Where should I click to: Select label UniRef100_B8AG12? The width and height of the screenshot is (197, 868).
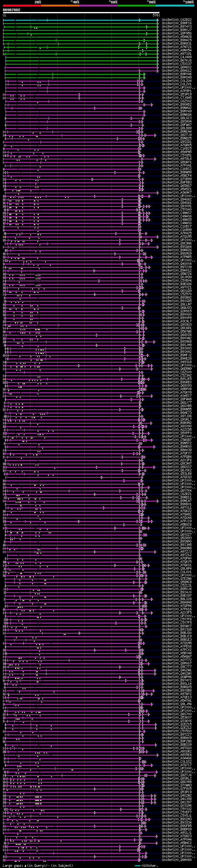(x=177, y=71)
